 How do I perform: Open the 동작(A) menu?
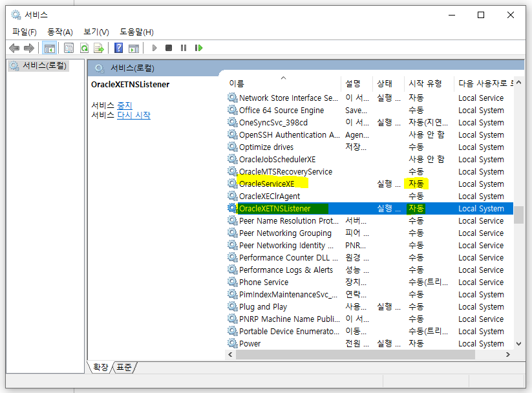tap(60, 32)
